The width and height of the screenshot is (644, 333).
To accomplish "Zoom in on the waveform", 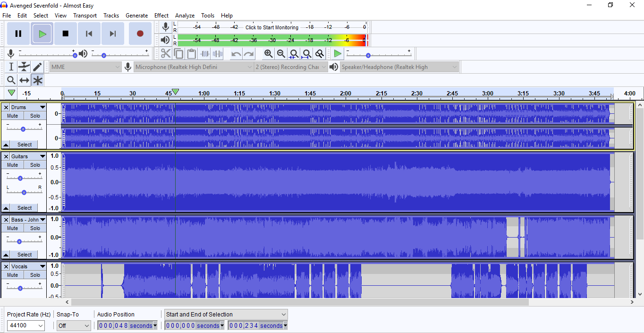I will (269, 53).
